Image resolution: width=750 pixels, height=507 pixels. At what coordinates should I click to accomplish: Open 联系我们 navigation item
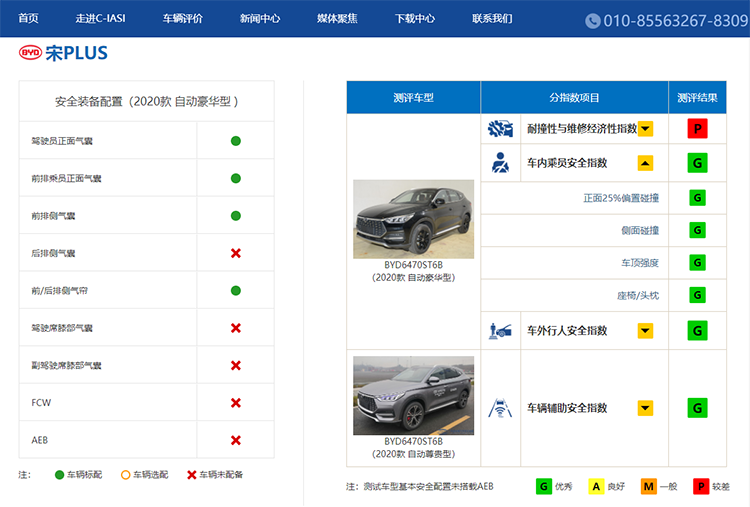pyautogui.click(x=492, y=19)
